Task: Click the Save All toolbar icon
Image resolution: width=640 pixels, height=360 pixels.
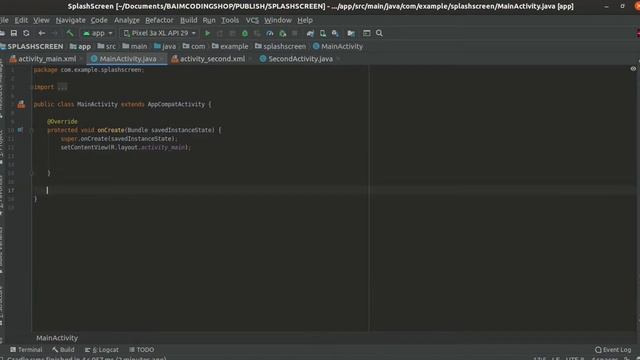Action: 14,33
